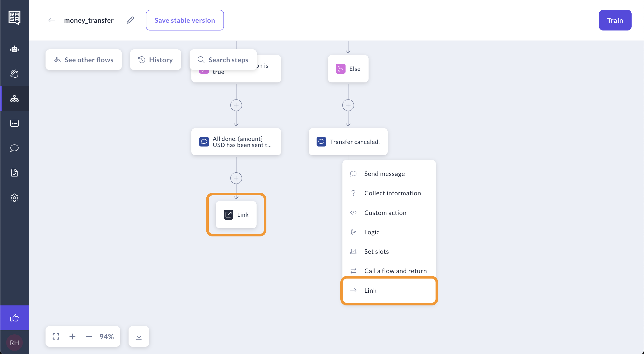Click the pencil icon to rename flow
This screenshot has width=644, height=354.
[130, 20]
